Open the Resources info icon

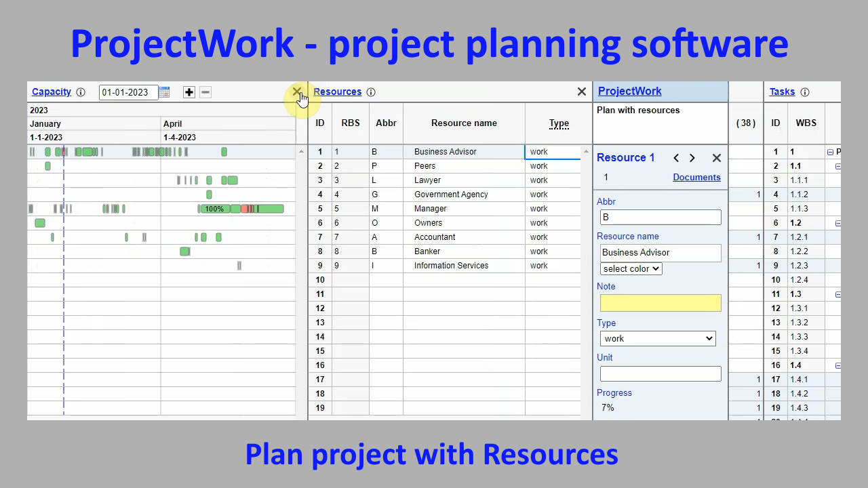coord(371,92)
